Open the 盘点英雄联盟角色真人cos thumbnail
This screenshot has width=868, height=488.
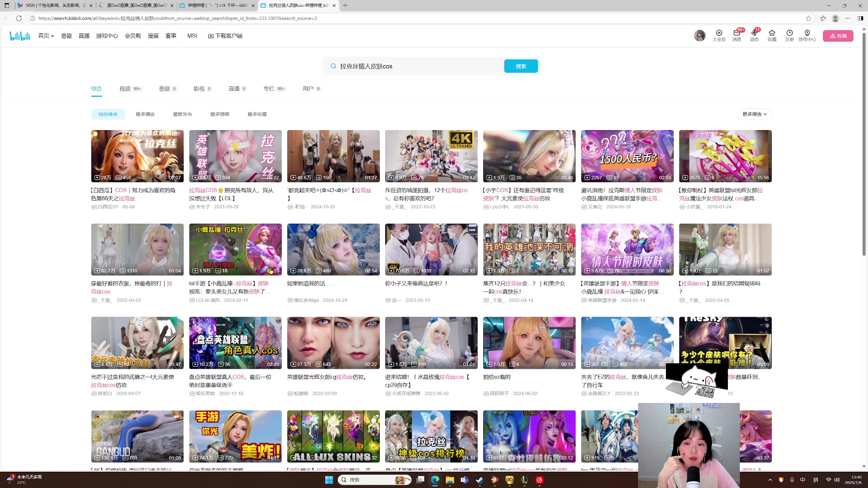point(235,343)
